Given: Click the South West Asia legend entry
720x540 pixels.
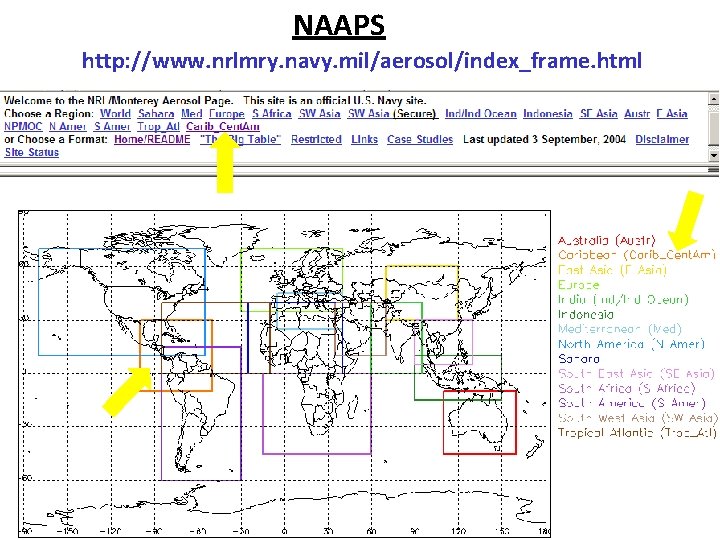Looking at the screenshot, I should tap(637, 418).
